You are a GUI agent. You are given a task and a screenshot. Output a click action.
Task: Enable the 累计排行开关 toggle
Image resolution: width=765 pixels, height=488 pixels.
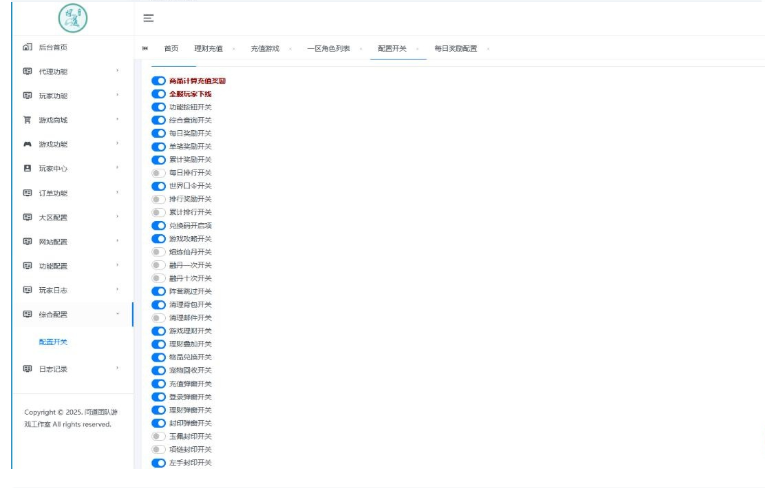(x=159, y=212)
